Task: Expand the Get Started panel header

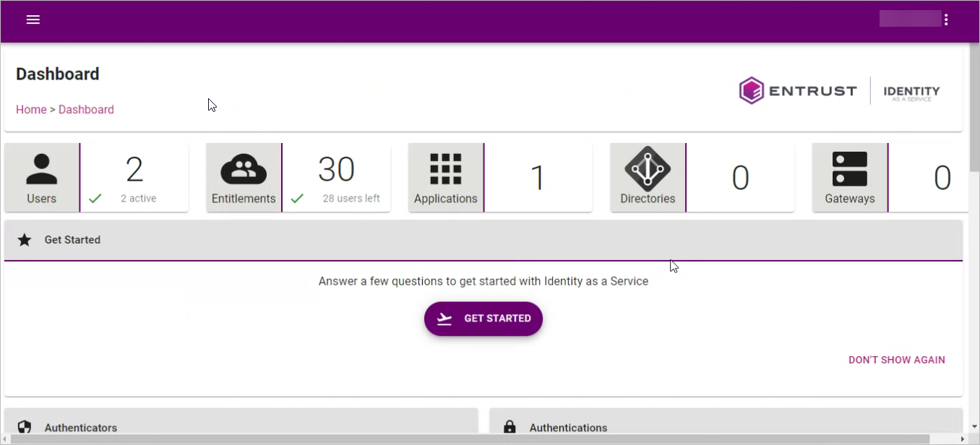Action: click(483, 240)
